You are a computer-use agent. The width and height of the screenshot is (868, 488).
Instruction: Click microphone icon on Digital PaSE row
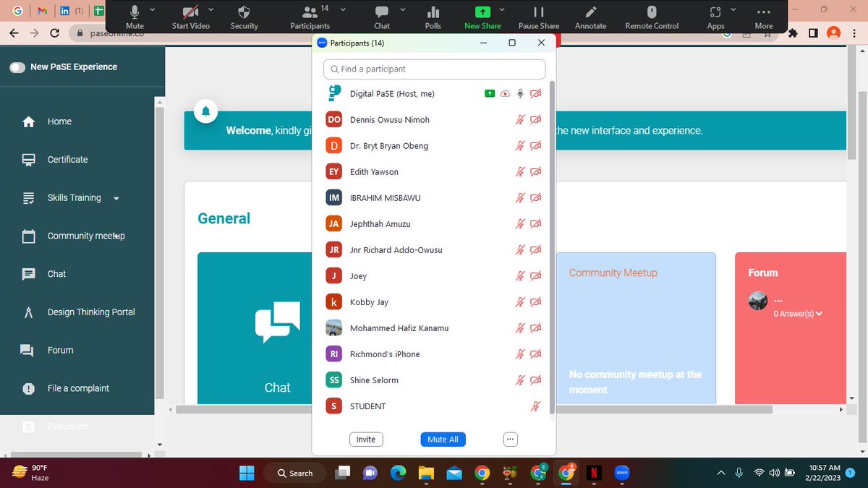[x=520, y=94]
